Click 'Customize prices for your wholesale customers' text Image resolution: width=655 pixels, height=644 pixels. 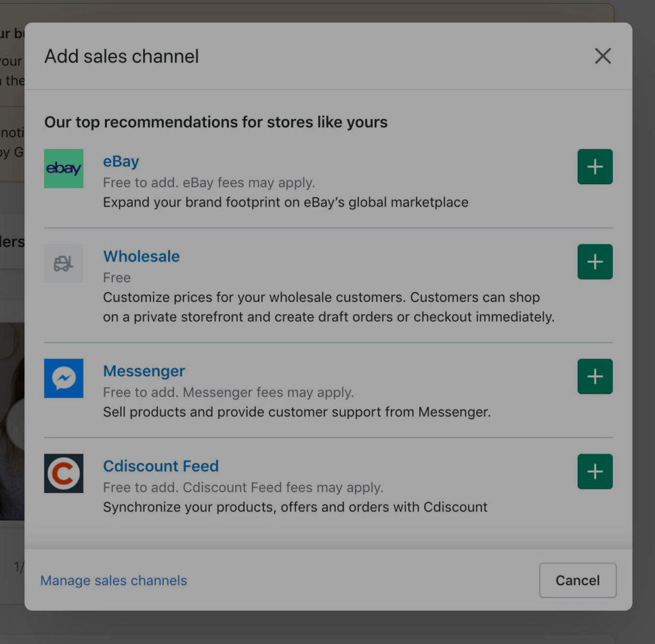(329, 307)
